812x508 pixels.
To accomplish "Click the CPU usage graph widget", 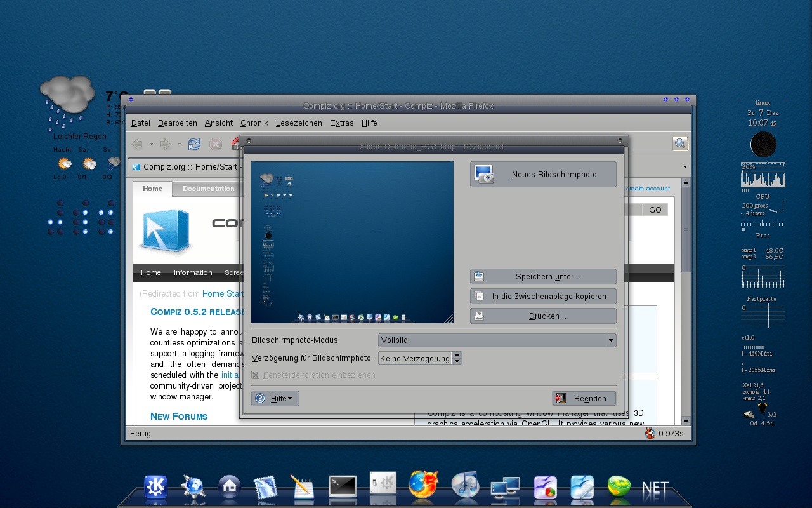I will (763, 176).
